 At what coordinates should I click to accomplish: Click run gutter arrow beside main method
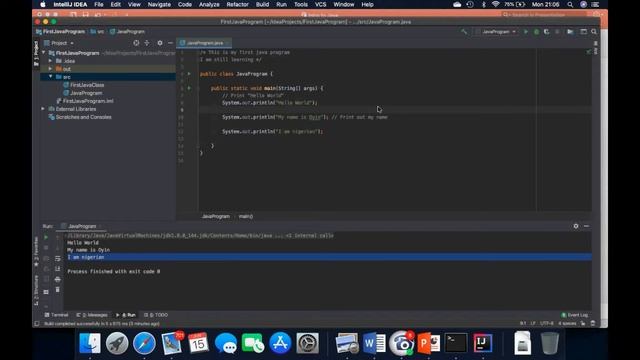click(189, 88)
